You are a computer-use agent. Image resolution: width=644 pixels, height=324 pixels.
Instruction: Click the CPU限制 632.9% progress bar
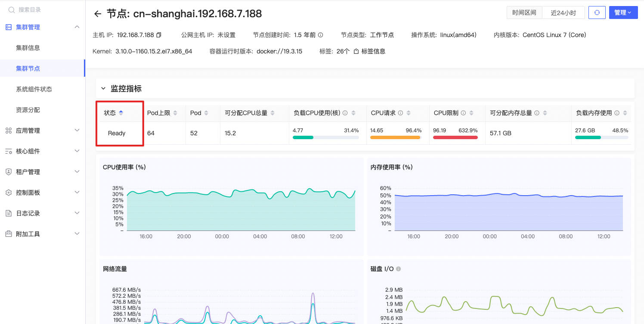coord(455,137)
